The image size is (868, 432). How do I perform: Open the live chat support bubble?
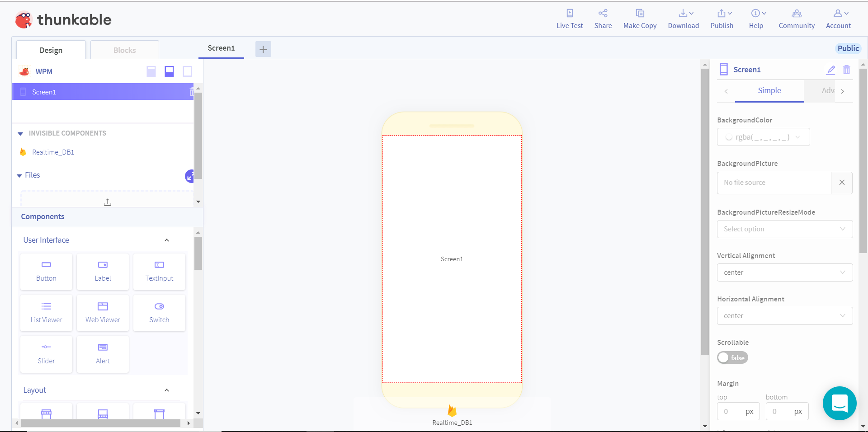(840, 403)
